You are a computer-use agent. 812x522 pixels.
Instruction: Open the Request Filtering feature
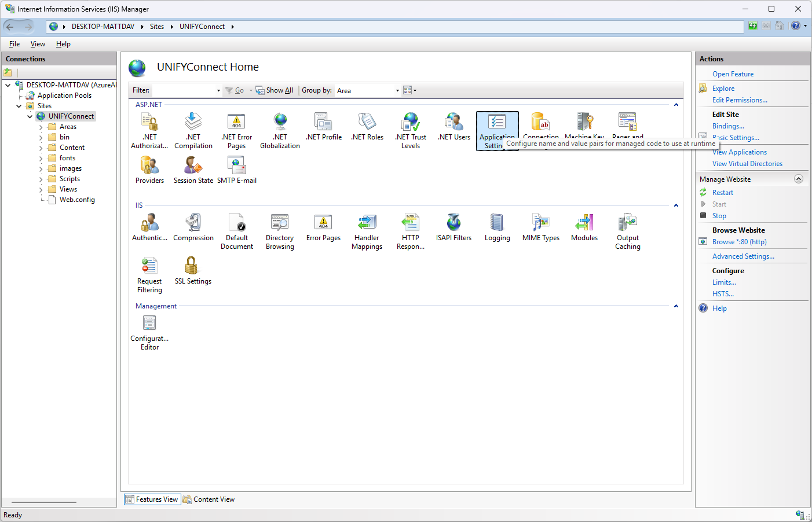[149, 275]
